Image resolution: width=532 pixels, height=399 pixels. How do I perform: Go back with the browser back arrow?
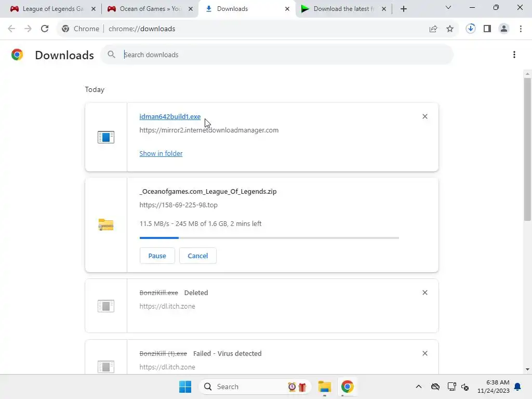click(x=11, y=29)
